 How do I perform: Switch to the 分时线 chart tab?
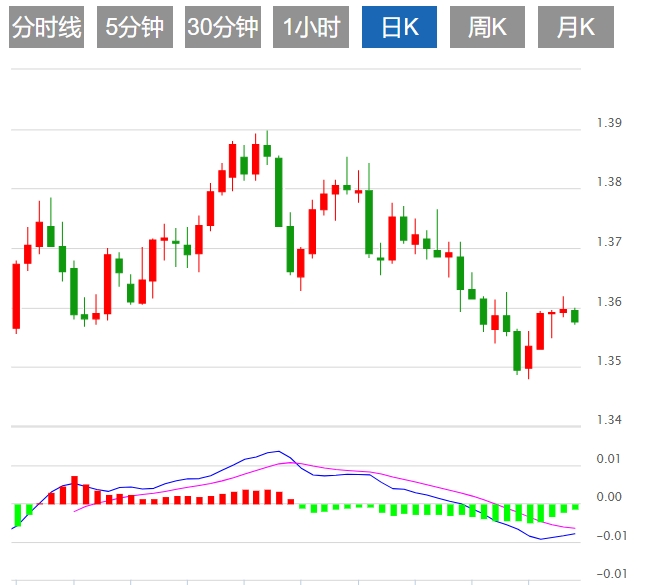[x=46, y=27]
